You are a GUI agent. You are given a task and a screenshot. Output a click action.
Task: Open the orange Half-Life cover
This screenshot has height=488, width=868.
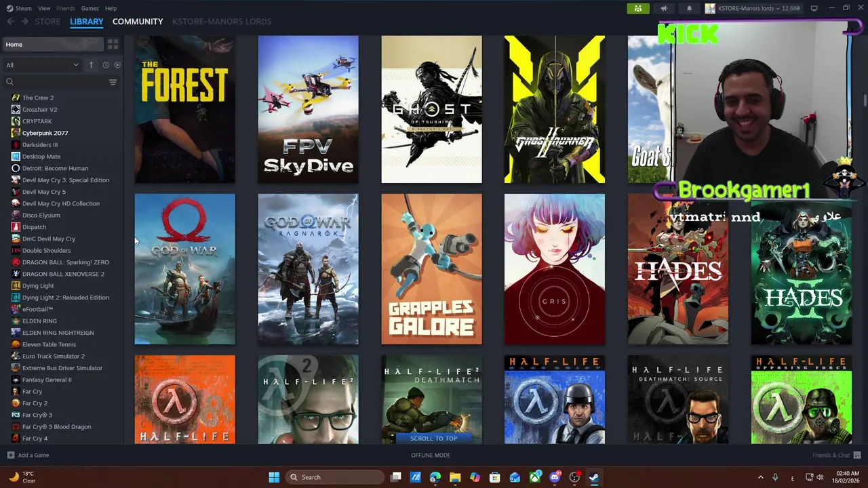point(185,400)
